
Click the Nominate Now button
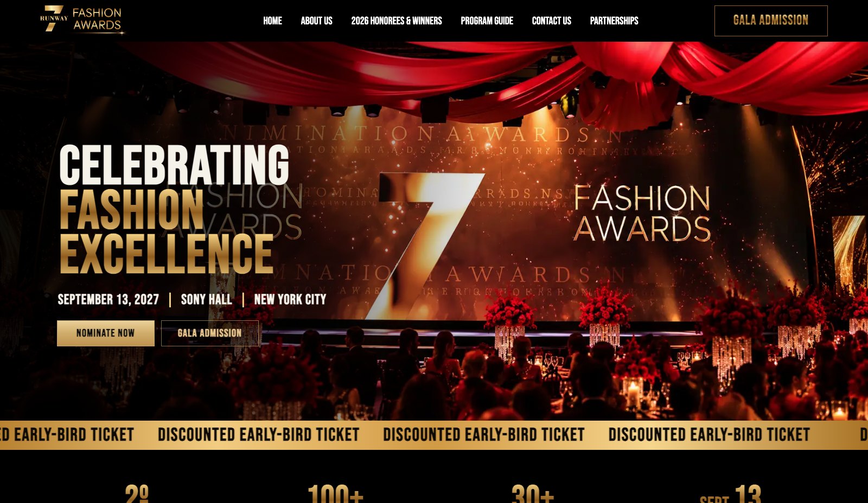(106, 333)
